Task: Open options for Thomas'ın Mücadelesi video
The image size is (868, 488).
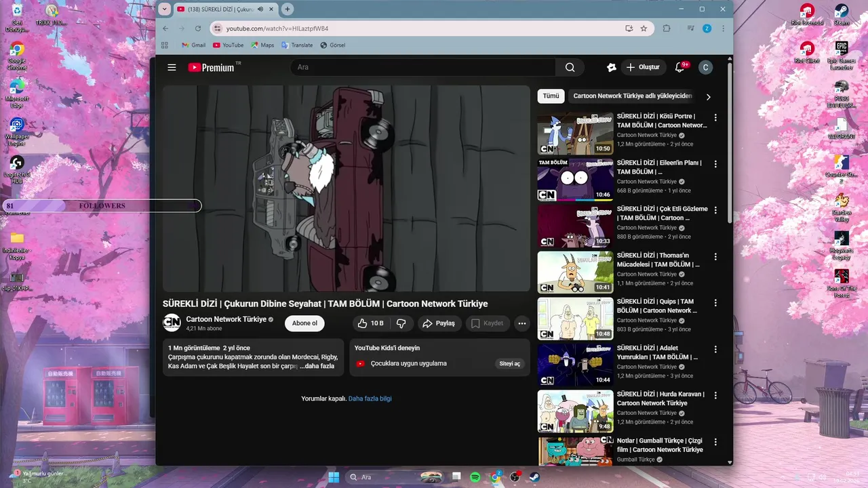Action: (715, 256)
